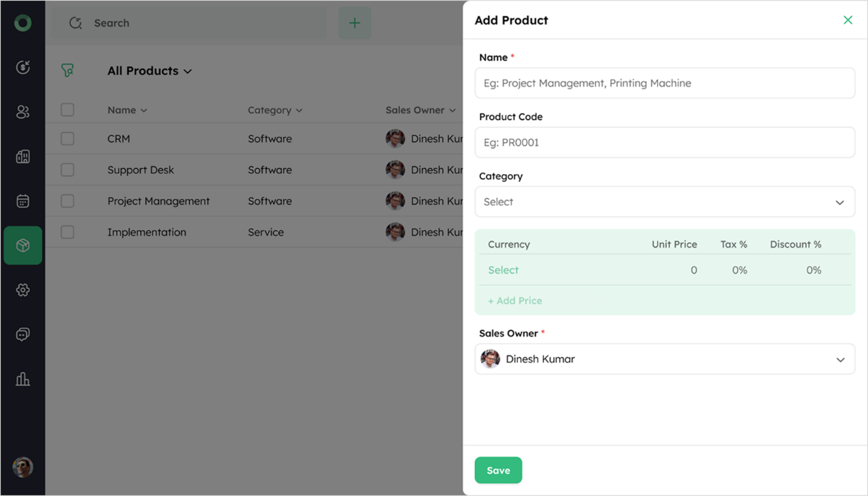
Task: Select the Products box icon in sidebar
Action: point(23,245)
